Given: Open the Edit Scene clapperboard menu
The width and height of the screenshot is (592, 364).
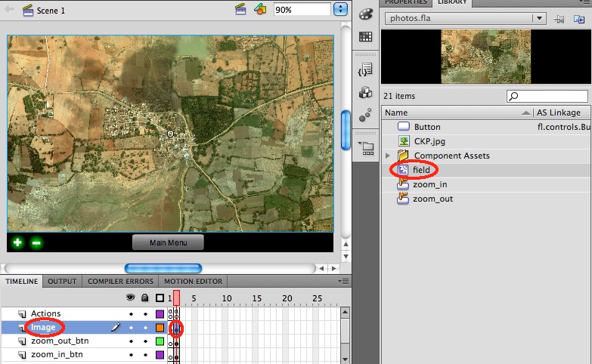Looking at the screenshot, I should pyautogui.click(x=240, y=9).
